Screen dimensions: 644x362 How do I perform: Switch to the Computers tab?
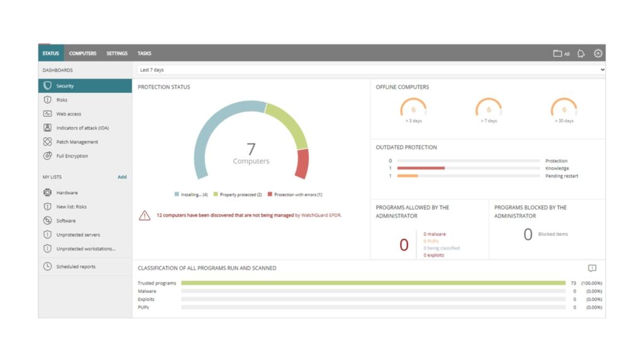click(82, 53)
